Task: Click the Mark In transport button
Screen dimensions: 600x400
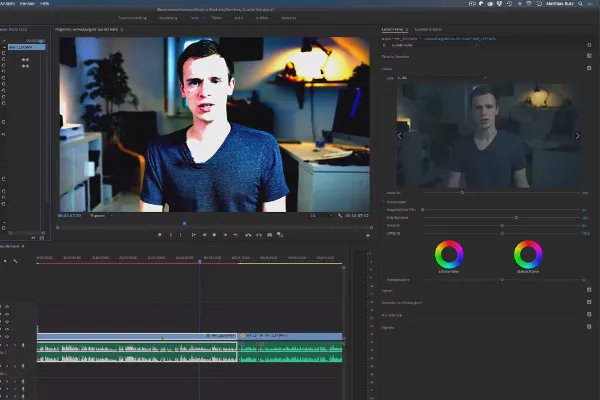Action: 171,235
